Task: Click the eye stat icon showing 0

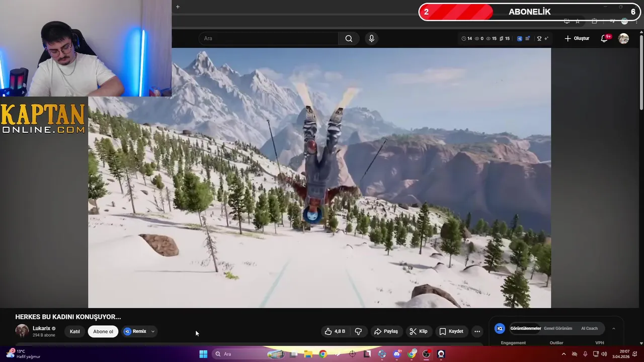Action: (x=479, y=39)
